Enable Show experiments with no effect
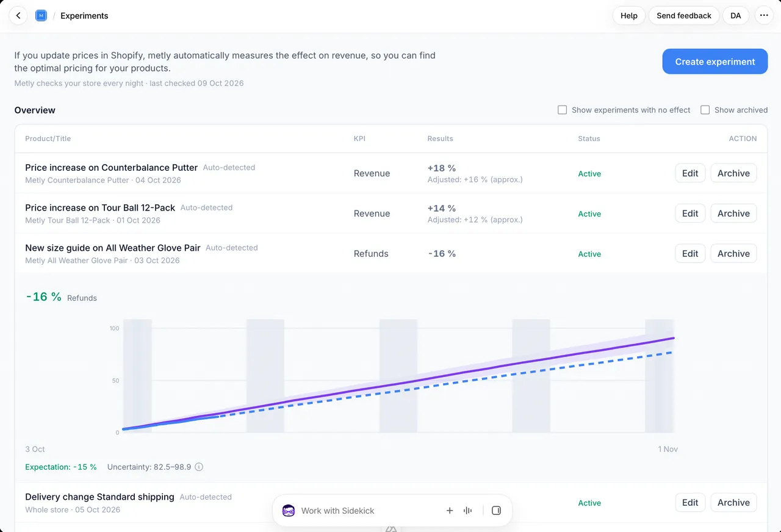 tap(562, 110)
